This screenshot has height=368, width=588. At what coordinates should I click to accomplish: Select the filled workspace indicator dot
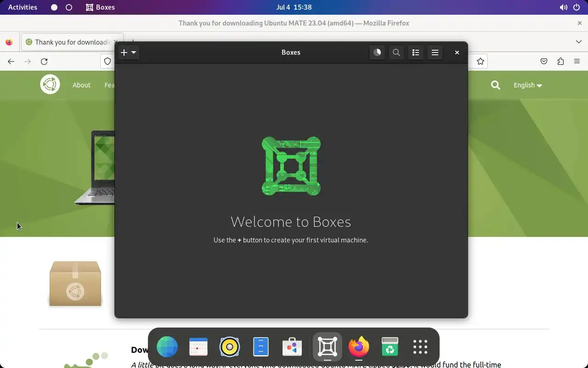54,7
